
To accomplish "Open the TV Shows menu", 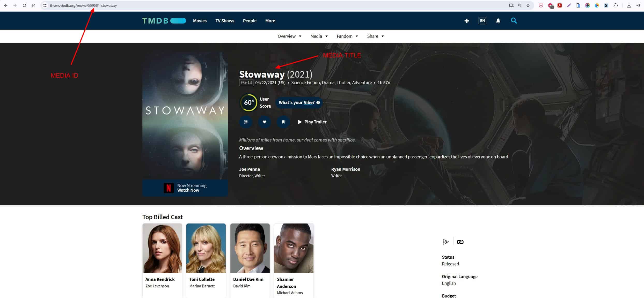I will click(225, 21).
